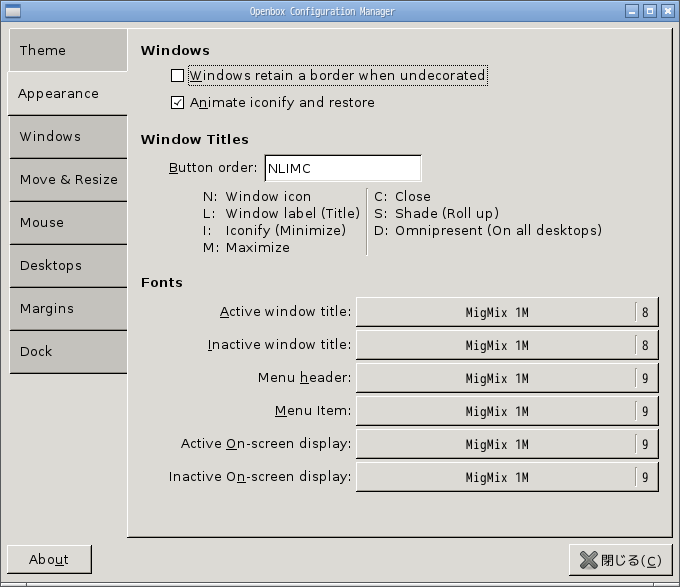Click the 'N: Window icon' legend text
Image resolution: width=680 pixels, height=587 pixels.
257,196
